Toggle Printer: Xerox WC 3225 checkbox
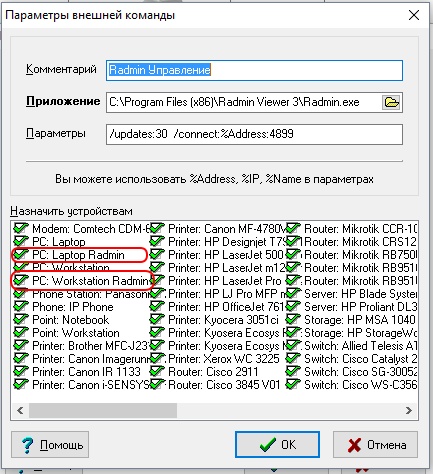 (157, 359)
